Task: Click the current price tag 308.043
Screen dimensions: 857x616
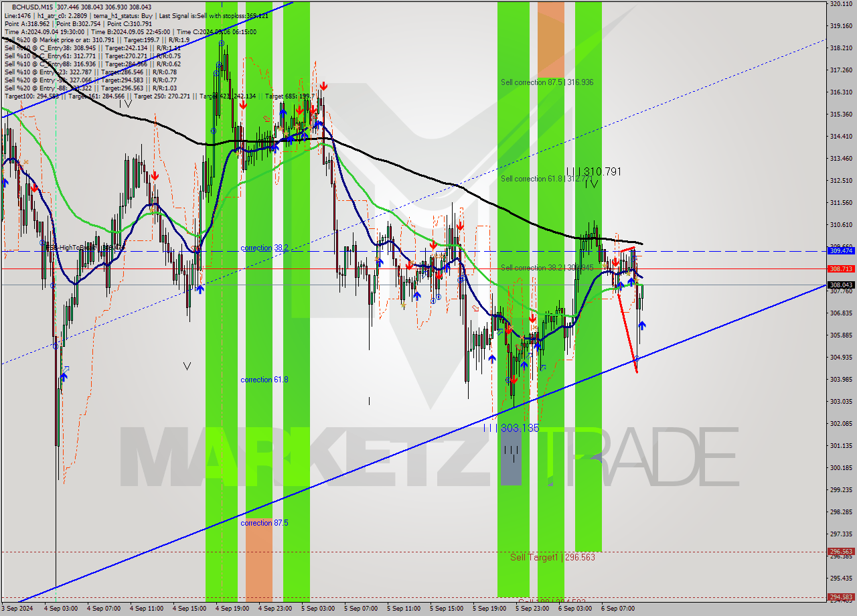Action: [x=840, y=285]
